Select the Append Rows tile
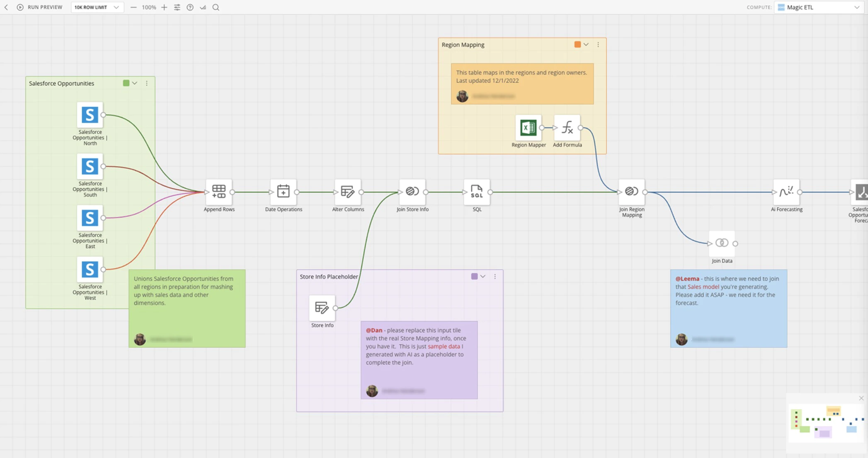The height and width of the screenshot is (458, 868). point(219,192)
